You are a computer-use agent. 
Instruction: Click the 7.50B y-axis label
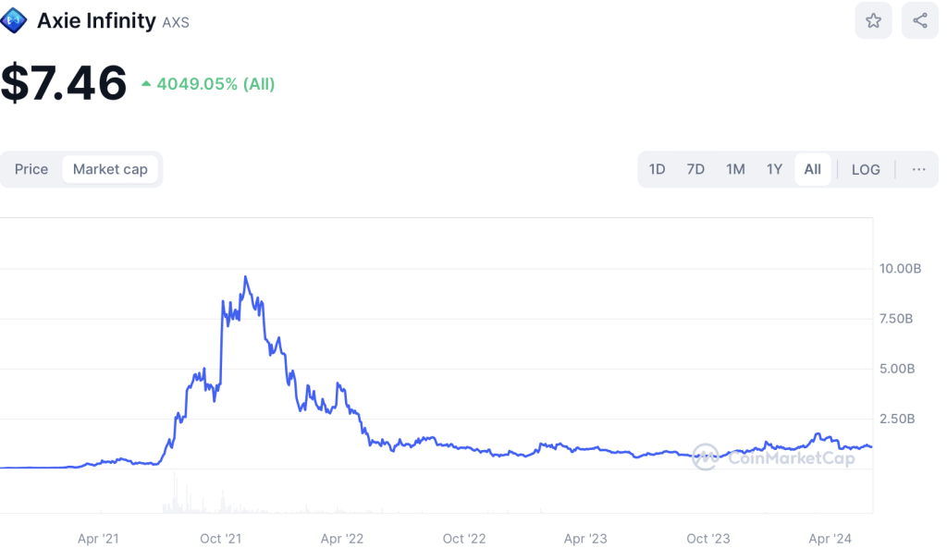(x=896, y=319)
